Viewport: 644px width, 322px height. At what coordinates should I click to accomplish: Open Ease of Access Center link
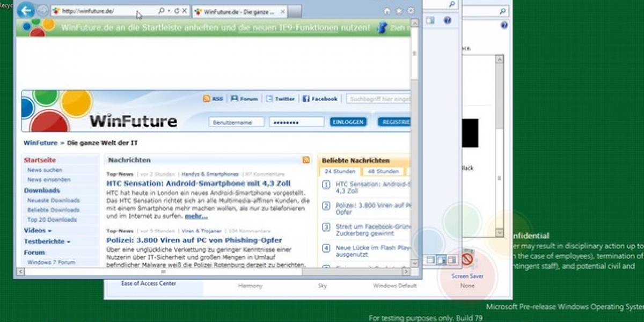(x=149, y=283)
